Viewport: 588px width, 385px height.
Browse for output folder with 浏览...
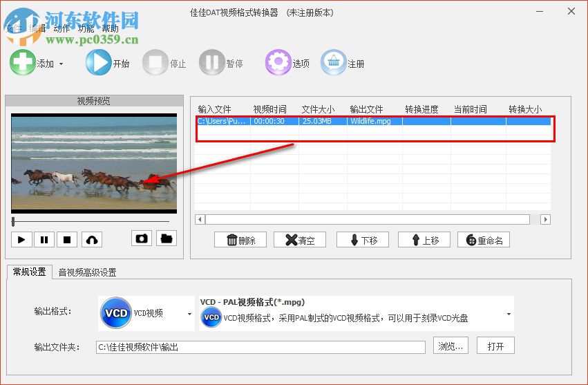(x=451, y=346)
